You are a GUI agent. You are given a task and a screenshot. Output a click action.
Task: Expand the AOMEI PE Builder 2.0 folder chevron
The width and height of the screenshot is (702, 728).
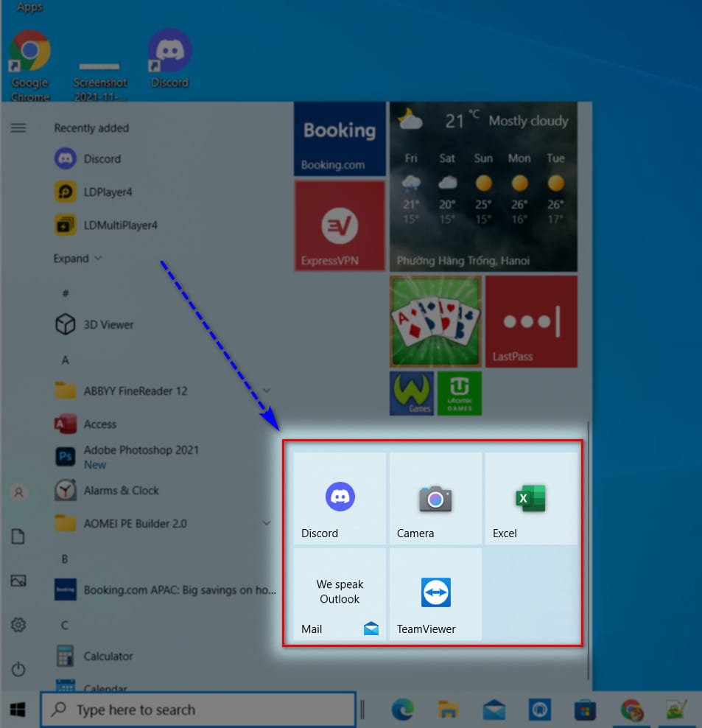coord(267,523)
